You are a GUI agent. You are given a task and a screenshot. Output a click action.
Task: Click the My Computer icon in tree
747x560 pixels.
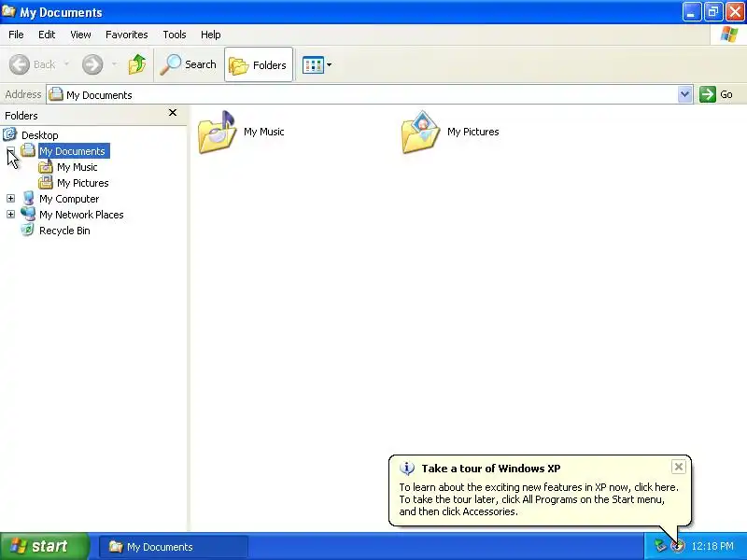[28, 198]
